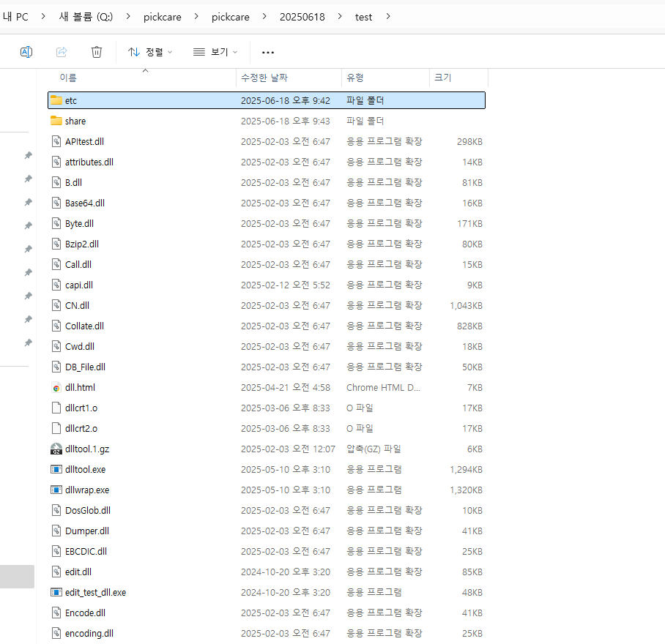Select the DosGlob.dll file name

click(88, 511)
